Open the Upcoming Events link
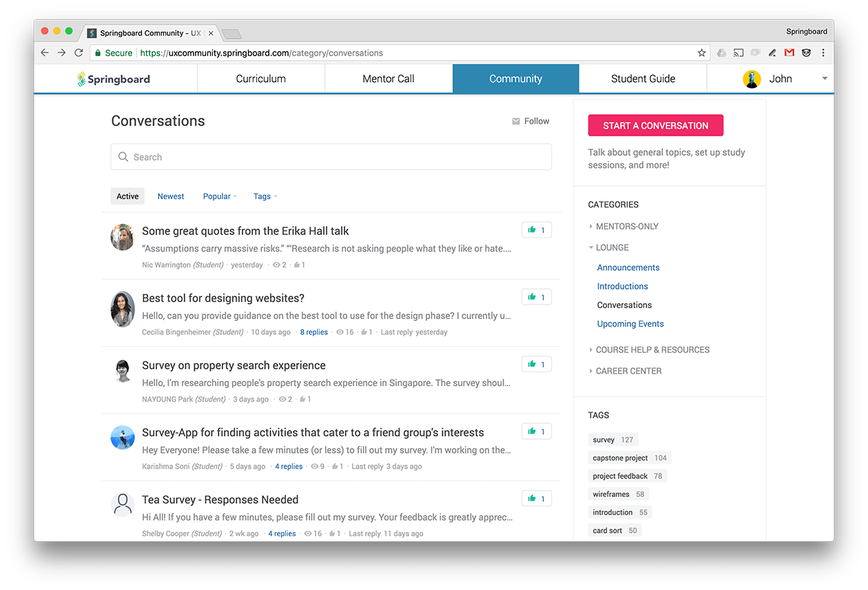 coord(630,323)
